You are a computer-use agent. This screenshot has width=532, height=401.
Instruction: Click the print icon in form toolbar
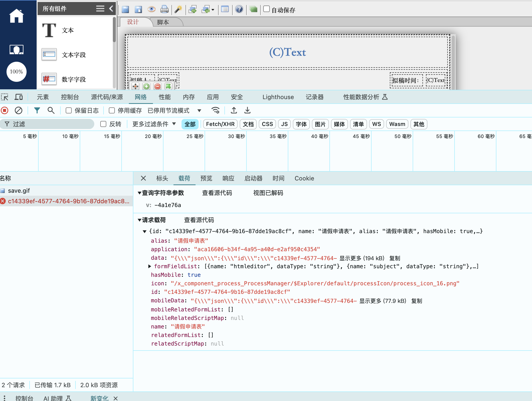point(164,10)
